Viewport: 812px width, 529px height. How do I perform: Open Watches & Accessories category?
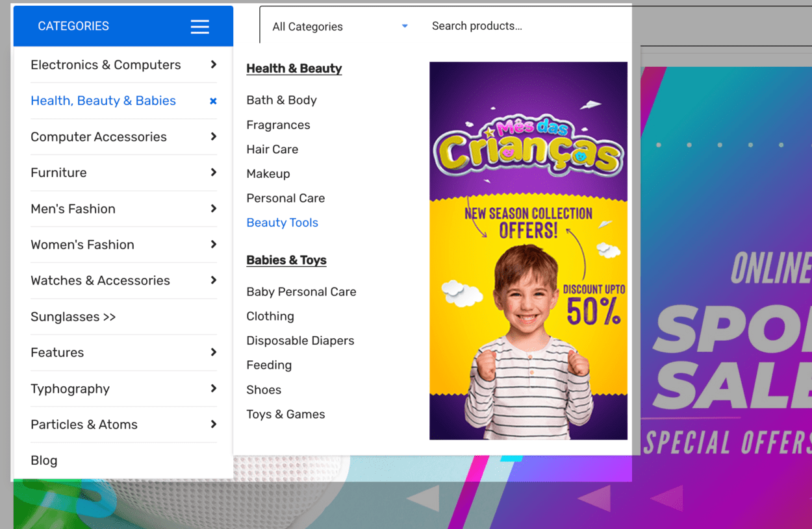click(100, 280)
